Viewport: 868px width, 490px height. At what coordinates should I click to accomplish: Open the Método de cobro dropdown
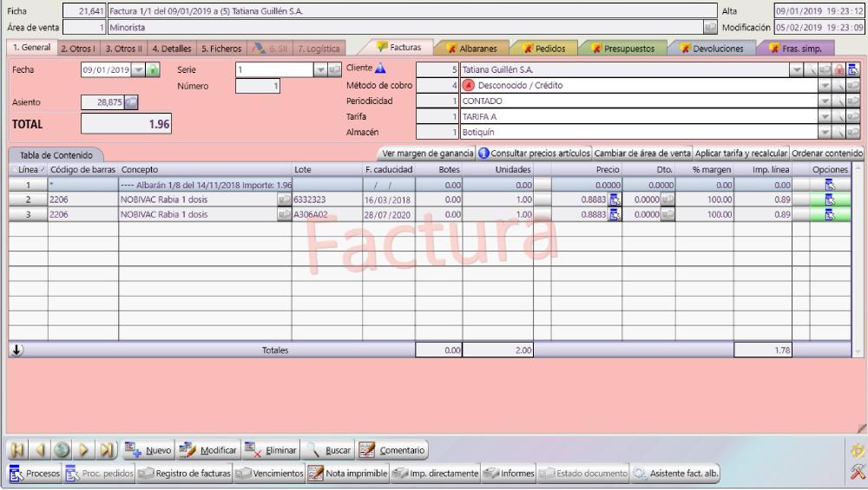point(823,86)
